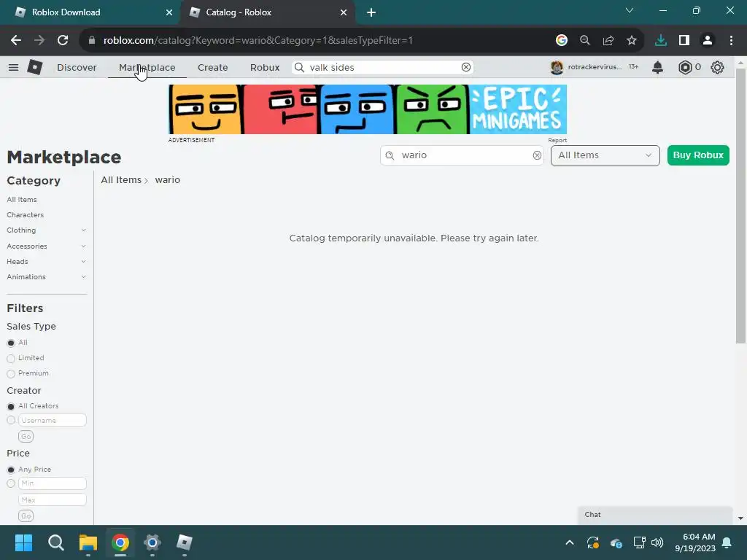Reload the page
Viewport: 747px width, 560px height.
(x=63, y=41)
